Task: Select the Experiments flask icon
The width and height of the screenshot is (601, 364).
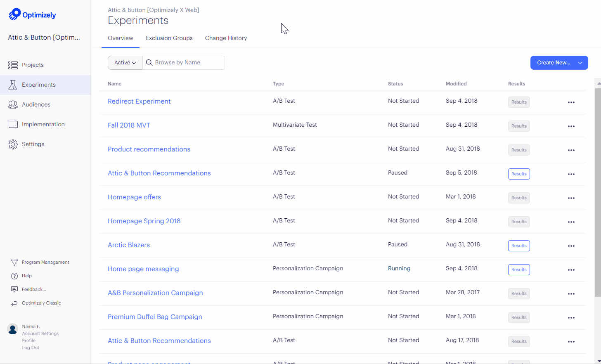Action: [x=13, y=85]
